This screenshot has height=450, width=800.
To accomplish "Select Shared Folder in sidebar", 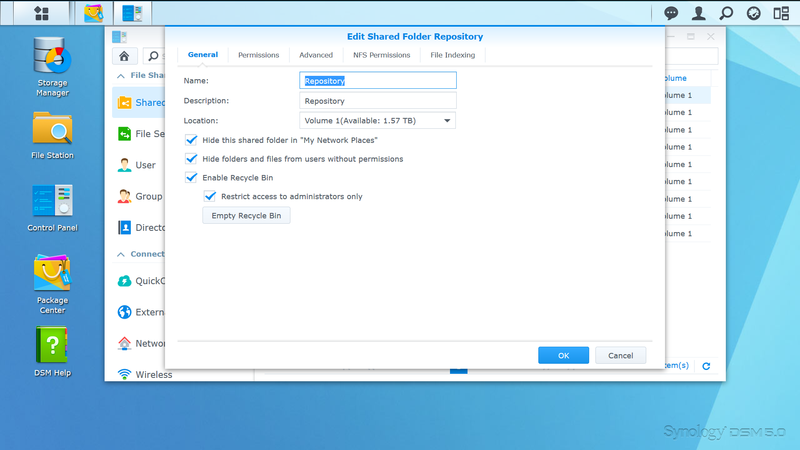I will 140,103.
